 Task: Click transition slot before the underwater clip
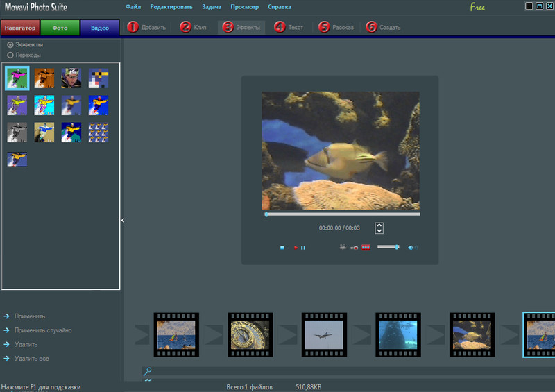[x=361, y=334]
